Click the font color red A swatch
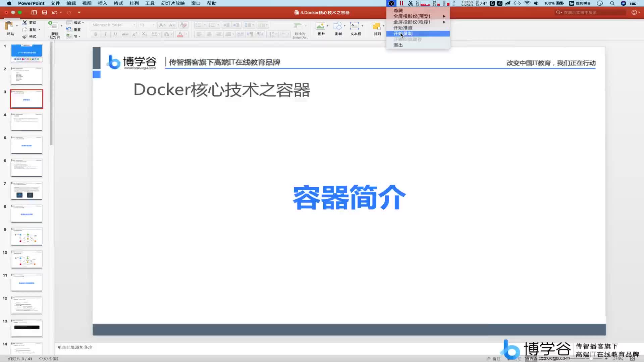The image size is (644, 362). tap(180, 34)
